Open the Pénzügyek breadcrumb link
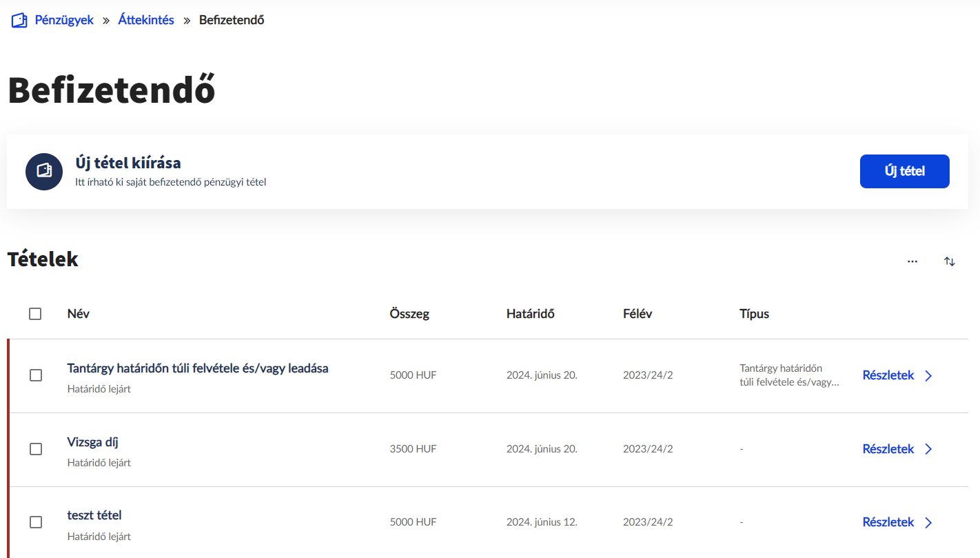980x558 pixels. (x=64, y=20)
